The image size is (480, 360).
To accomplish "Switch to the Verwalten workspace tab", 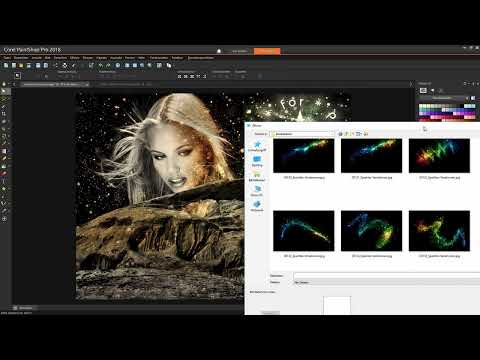I will point(239,51).
